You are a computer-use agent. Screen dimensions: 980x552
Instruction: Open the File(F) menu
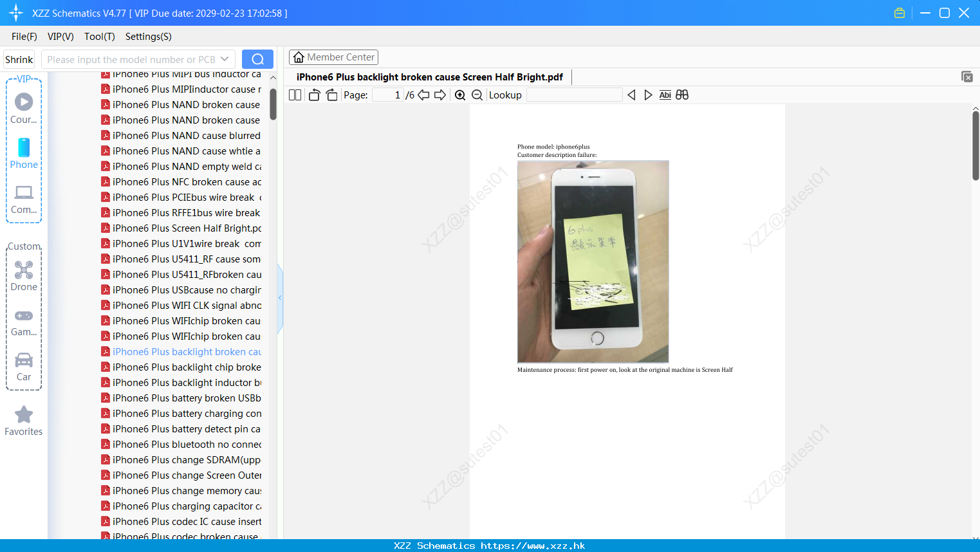(24, 37)
